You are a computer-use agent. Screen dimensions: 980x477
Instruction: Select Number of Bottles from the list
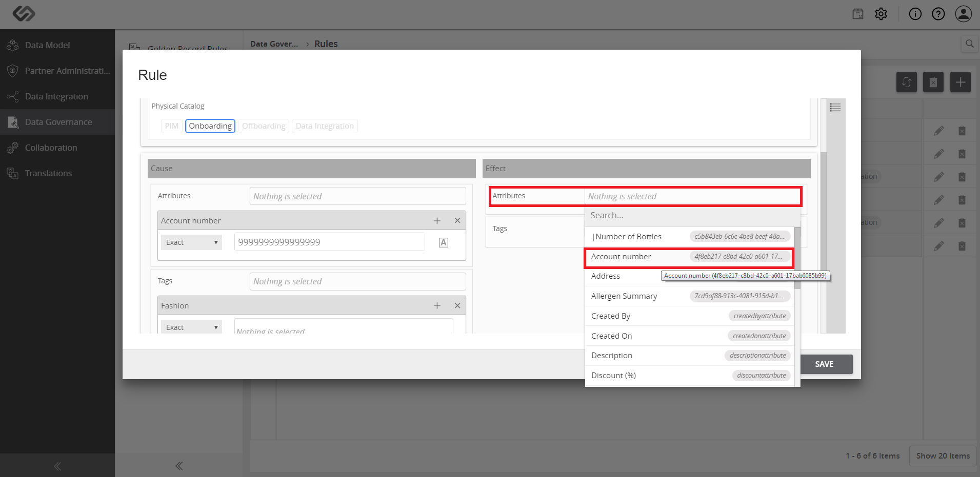coord(690,237)
